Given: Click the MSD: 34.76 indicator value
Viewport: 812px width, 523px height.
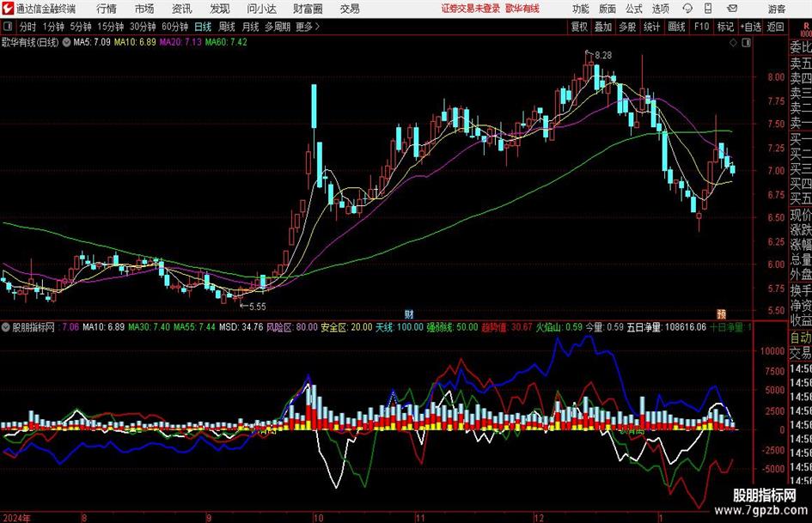Looking at the screenshot, I should click(x=241, y=327).
